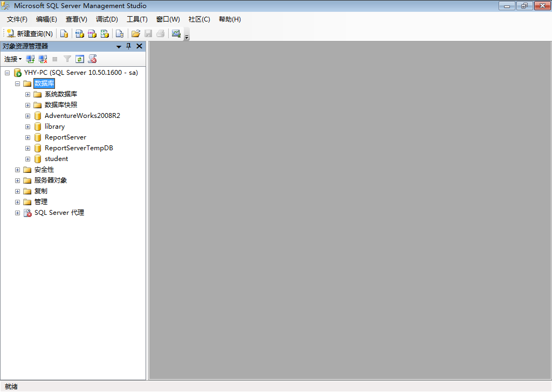Select the highlighted 数据库 tree item

(44, 83)
